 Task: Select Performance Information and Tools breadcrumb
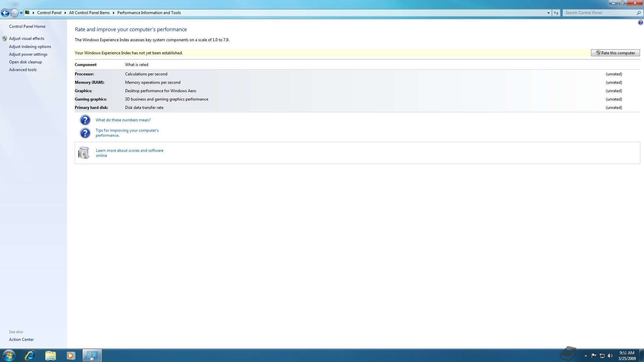coord(149,13)
